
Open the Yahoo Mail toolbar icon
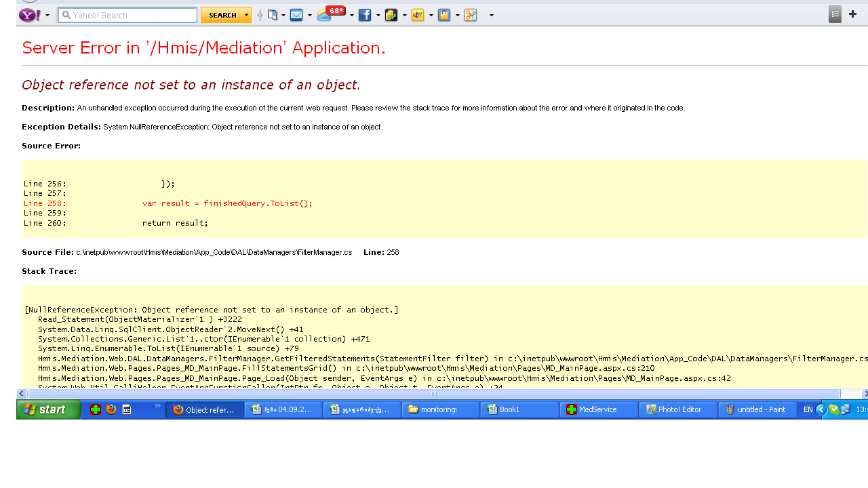pyautogui.click(x=296, y=15)
